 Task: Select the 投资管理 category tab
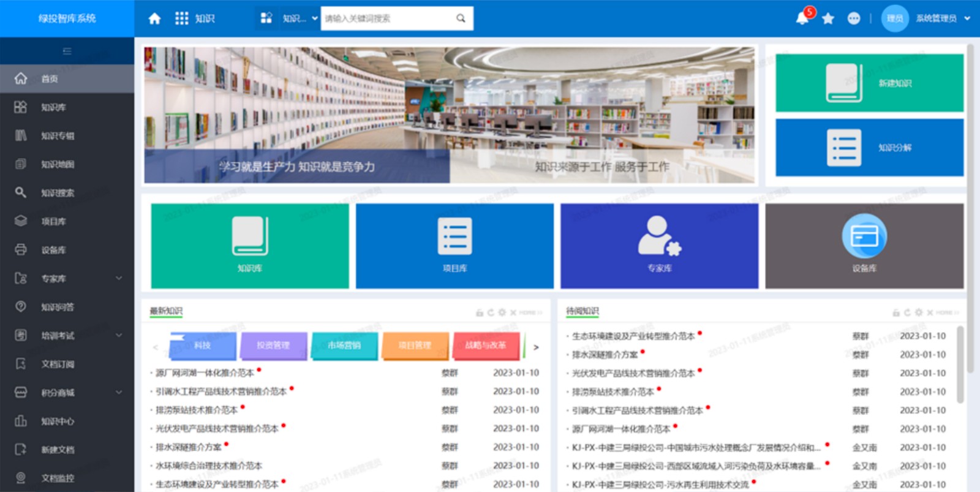(x=273, y=346)
